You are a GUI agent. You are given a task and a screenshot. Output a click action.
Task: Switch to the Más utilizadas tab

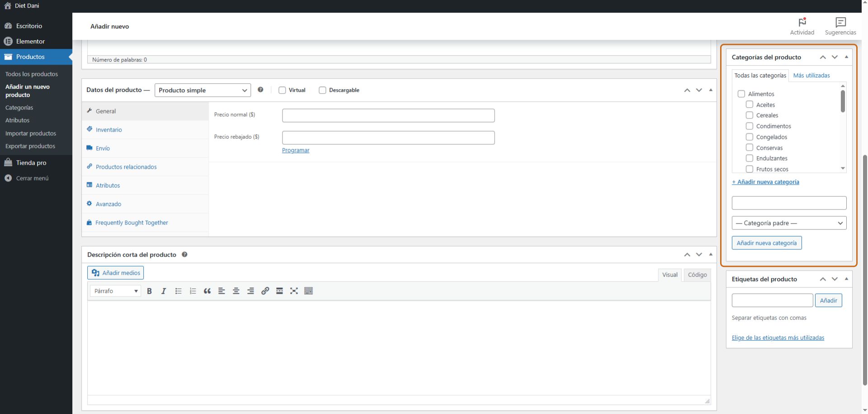click(x=811, y=76)
